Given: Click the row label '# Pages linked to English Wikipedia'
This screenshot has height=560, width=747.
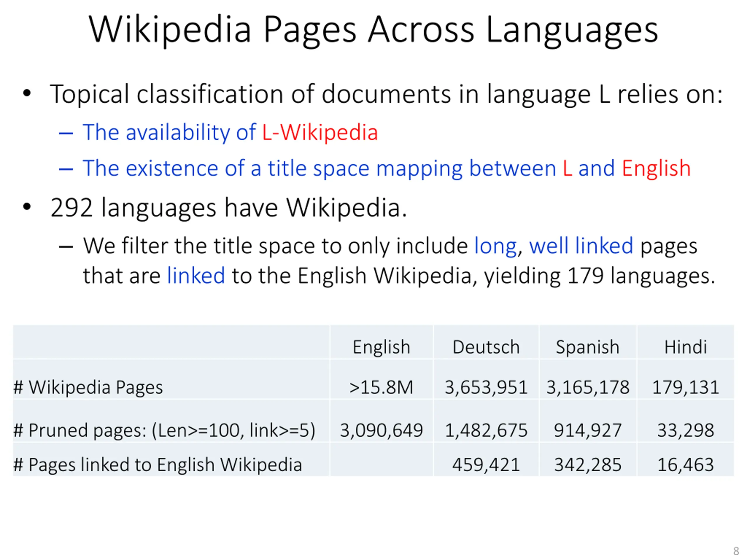Looking at the screenshot, I should coord(157,465).
